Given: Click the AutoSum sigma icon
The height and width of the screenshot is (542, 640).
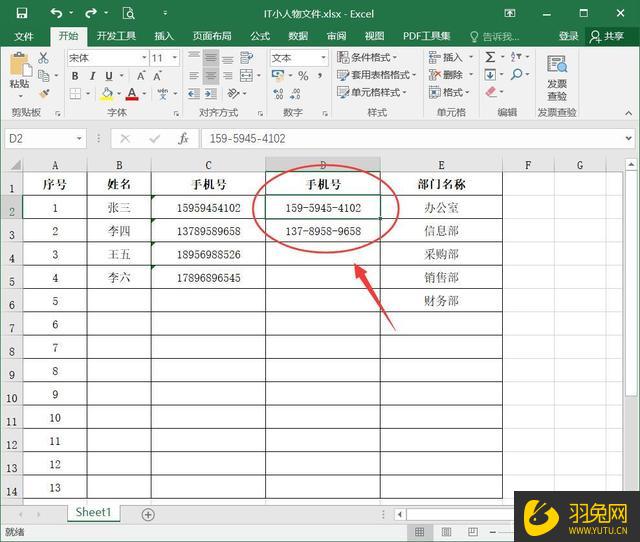Looking at the screenshot, I should [x=491, y=57].
